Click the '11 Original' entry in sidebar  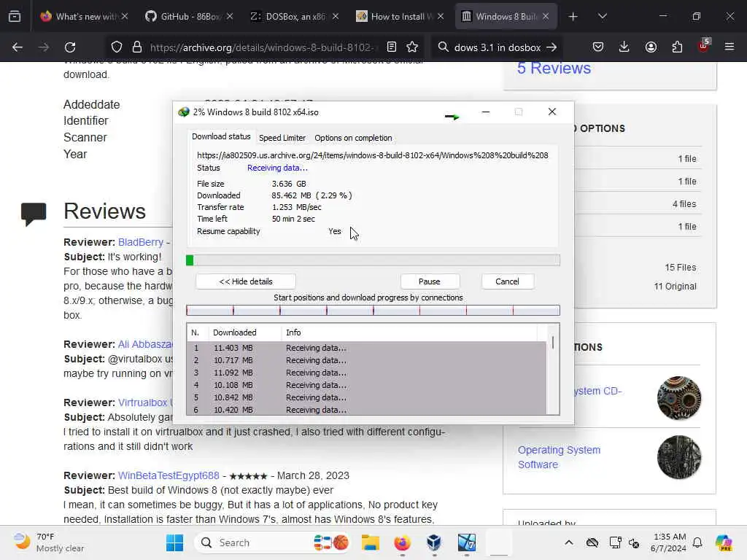675,286
